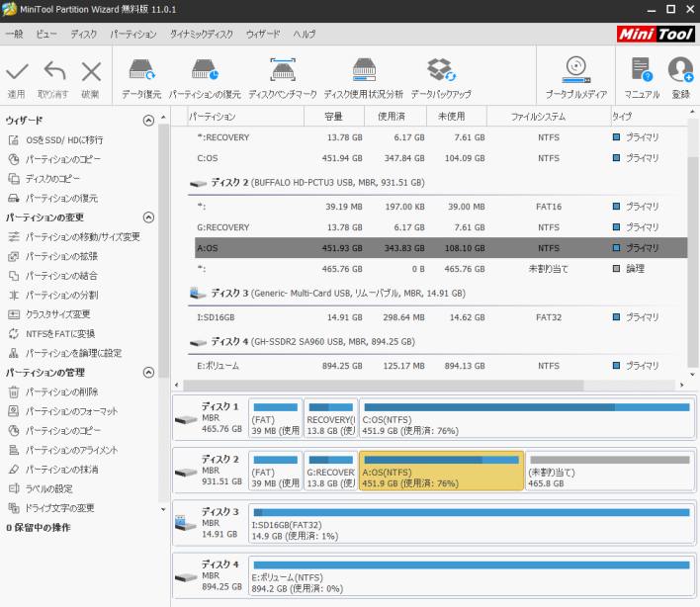Click the Discard (破棄) X icon
The image size is (700, 607).
91,71
